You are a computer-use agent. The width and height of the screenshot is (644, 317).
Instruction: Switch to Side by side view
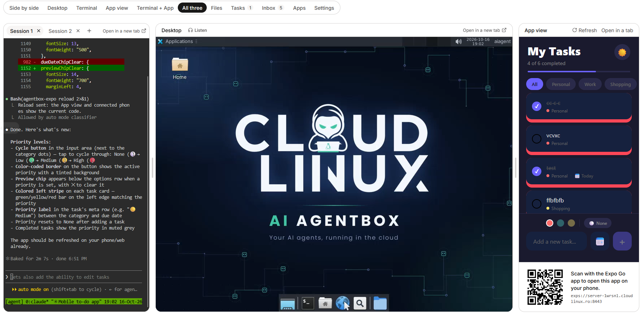pos(24,8)
